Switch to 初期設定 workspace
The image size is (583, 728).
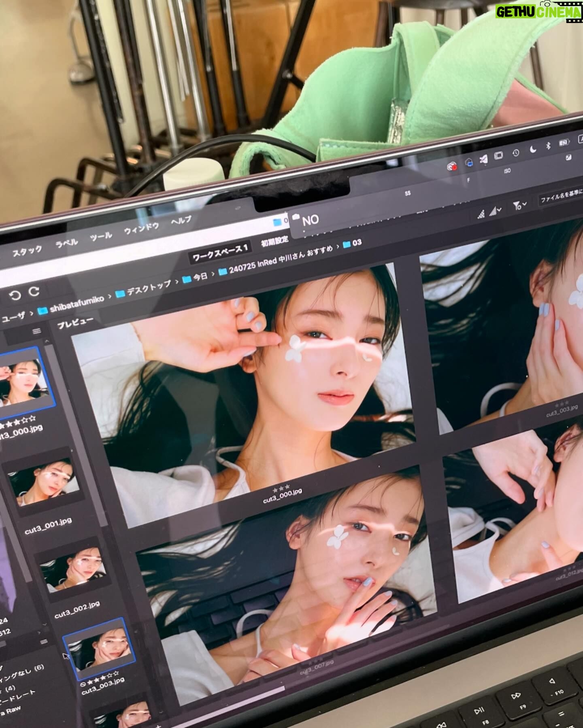coord(275,242)
